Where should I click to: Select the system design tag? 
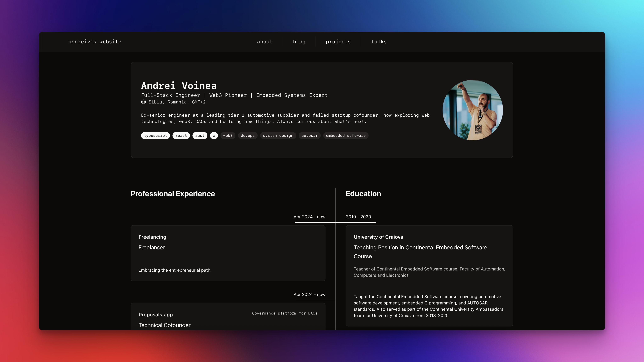pyautogui.click(x=278, y=135)
